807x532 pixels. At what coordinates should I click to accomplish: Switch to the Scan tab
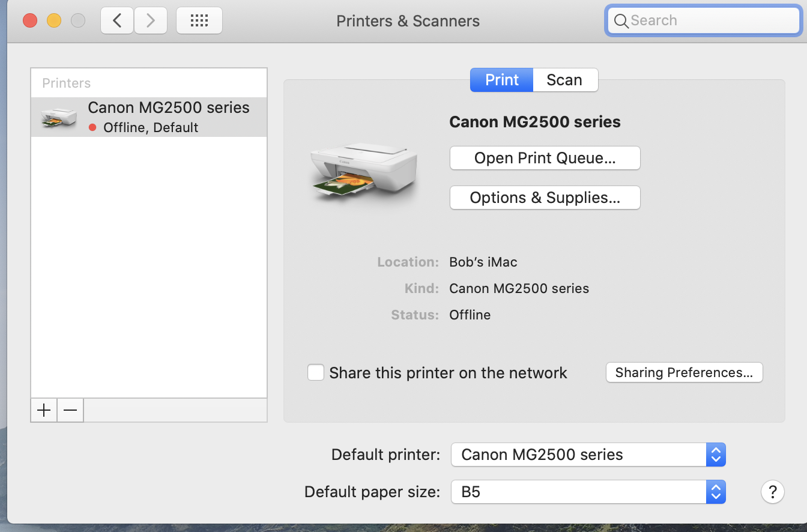[x=565, y=80]
